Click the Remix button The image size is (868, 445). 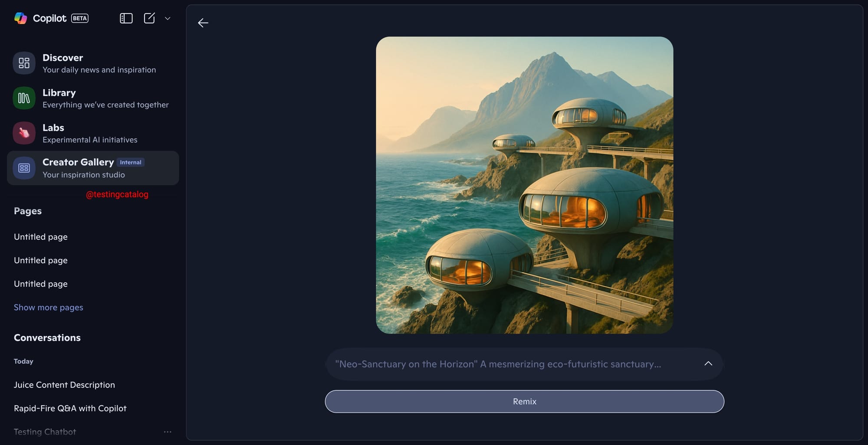point(524,402)
